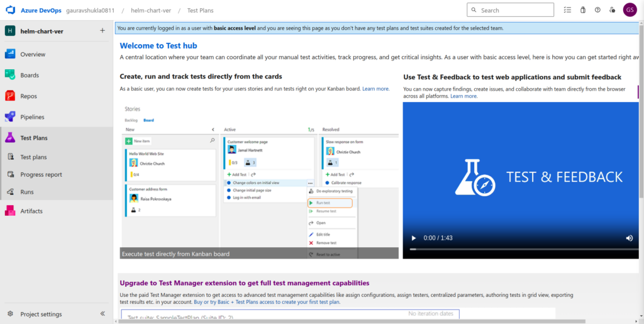Click the Azure DevOps title text
The width and height of the screenshot is (644, 324).
(41, 10)
